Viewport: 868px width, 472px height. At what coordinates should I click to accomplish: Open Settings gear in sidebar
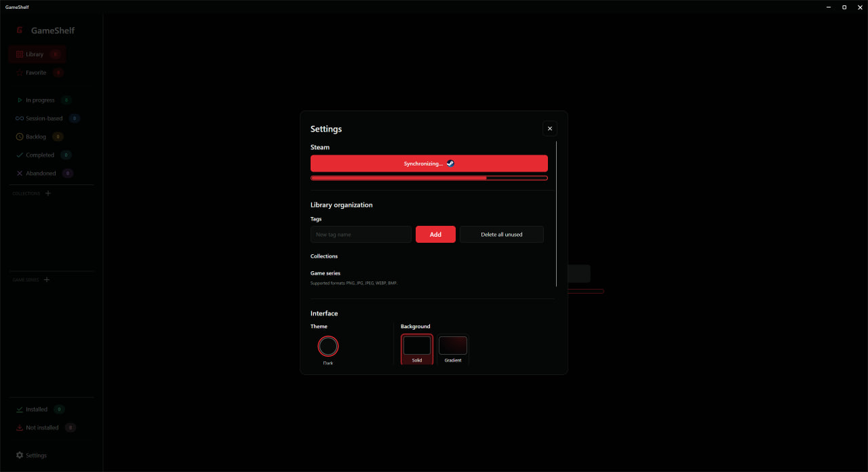(x=20, y=456)
